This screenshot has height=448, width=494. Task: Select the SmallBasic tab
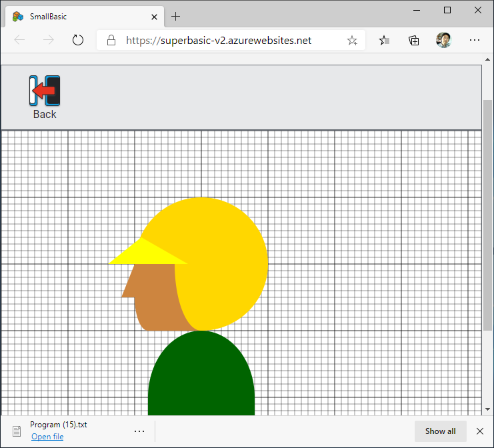point(85,17)
